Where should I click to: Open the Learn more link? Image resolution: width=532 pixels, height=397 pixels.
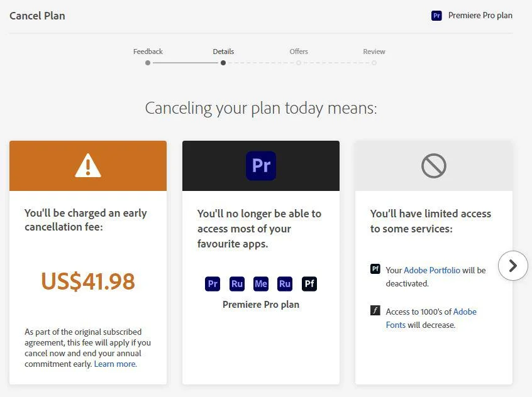pos(115,364)
